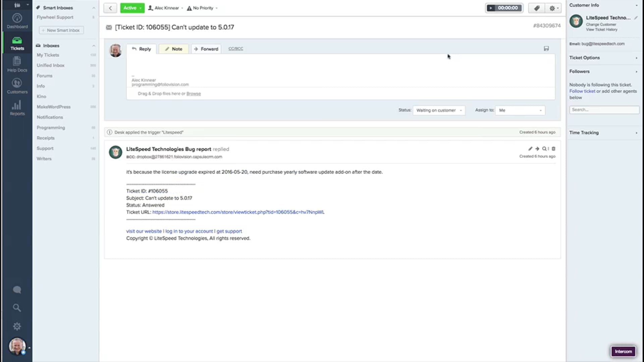
Task: Open the Assign to Me dropdown
Action: click(520, 110)
